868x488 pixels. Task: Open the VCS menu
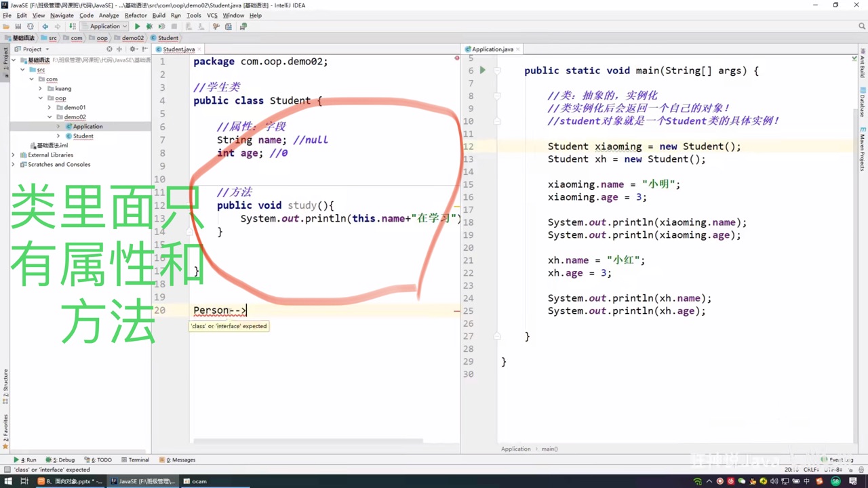pos(212,15)
